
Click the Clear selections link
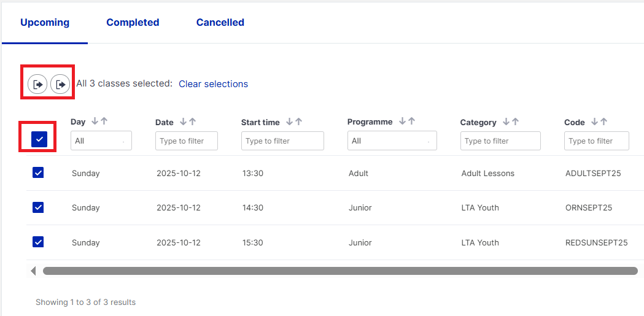tap(213, 84)
